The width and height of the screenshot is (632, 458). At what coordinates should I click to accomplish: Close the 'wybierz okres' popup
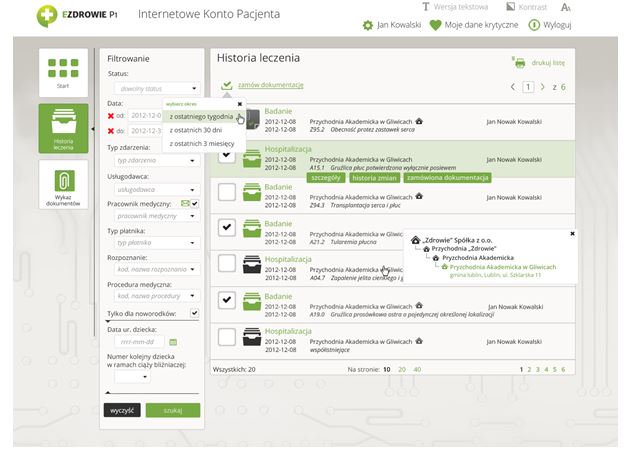(240, 104)
